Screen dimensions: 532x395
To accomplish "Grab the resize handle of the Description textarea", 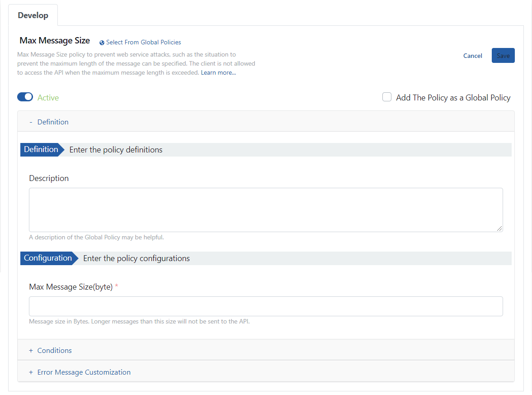I will (499, 229).
